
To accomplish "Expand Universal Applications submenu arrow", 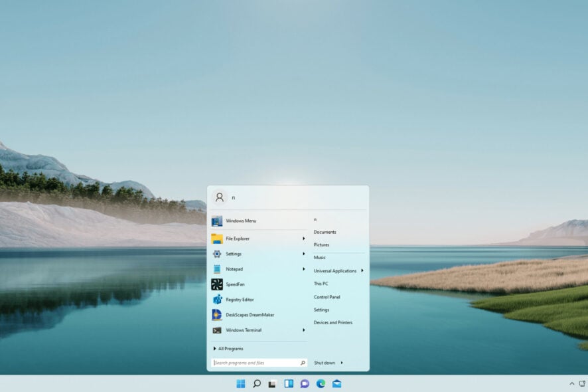I will click(362, 270).
